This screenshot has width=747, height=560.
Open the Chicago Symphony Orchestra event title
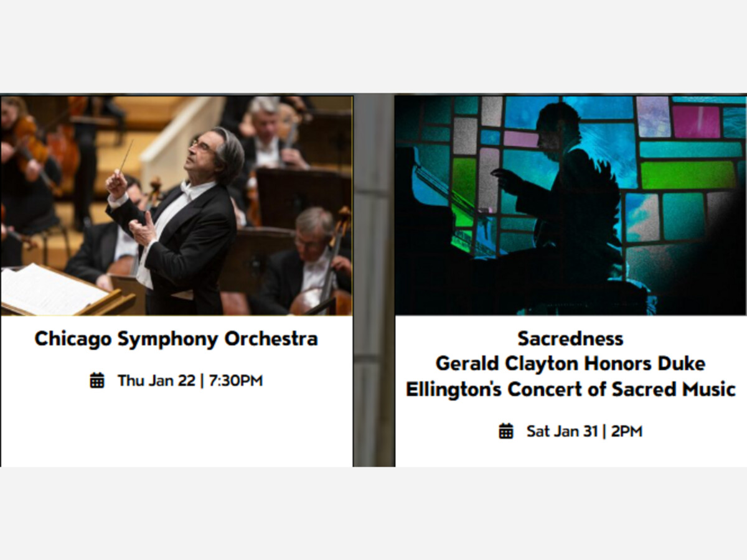tap(176, 338)
